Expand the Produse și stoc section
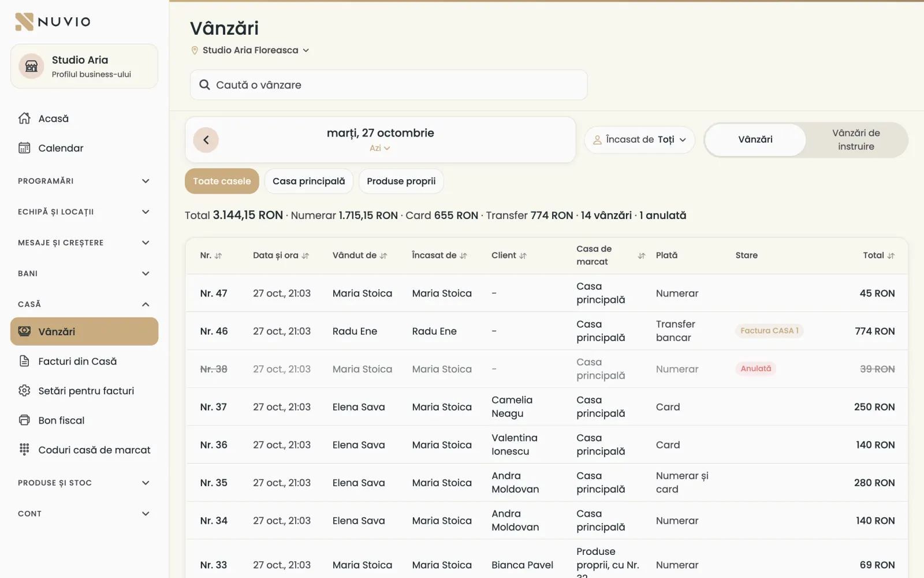This screenshot has width=924, height=578. pos(84,483)
